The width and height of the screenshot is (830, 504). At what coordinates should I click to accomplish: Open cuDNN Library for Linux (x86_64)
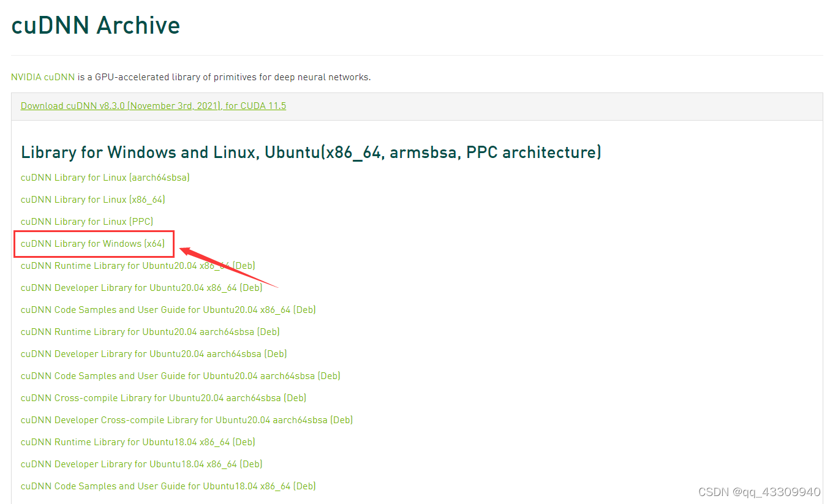click(x=93, y=200)
